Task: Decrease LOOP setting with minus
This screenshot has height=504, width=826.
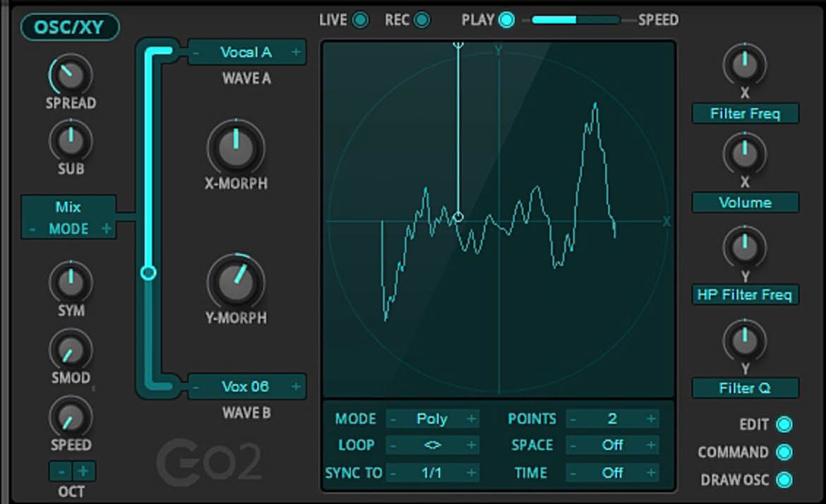Action: tap(393, 445)
